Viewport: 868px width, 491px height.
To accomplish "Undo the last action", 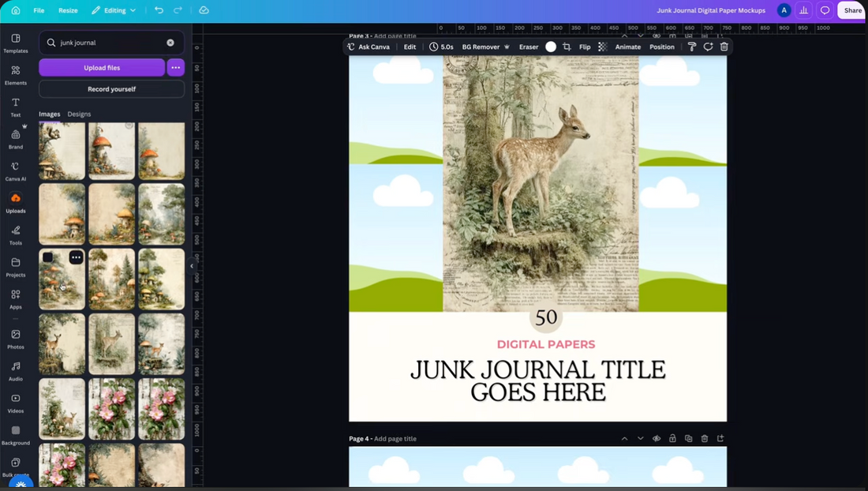I will point(159,10).
